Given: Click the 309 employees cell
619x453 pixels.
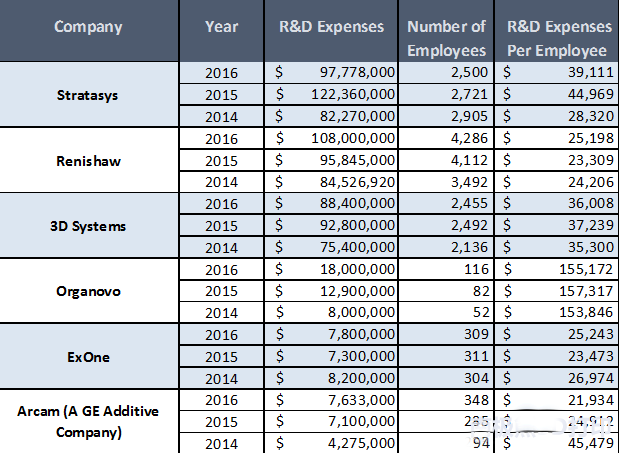Looking at the screenshot, I should click(x=446, y=335).
